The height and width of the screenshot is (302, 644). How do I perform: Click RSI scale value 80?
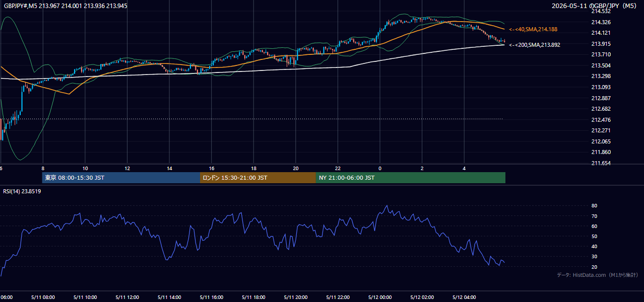594,206
